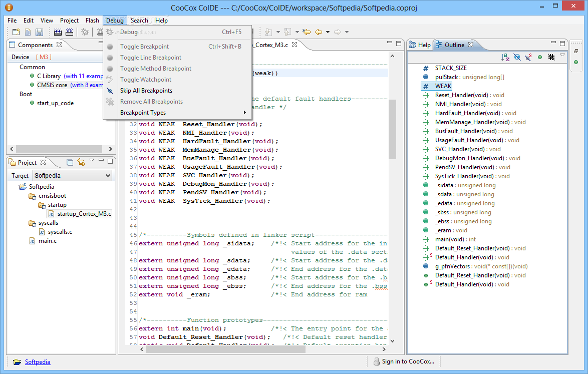
Task: Click Sign in to CooCox
Action: tap(404, 361)
